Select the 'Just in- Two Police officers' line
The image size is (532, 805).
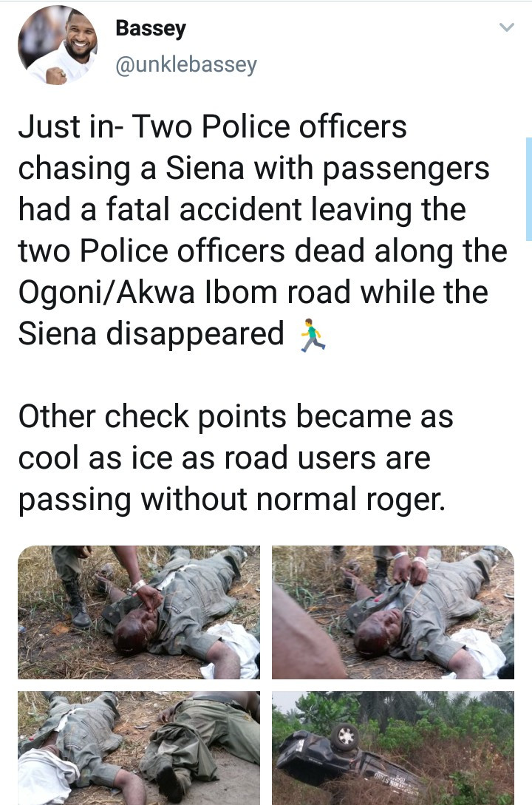coord(212,127)
